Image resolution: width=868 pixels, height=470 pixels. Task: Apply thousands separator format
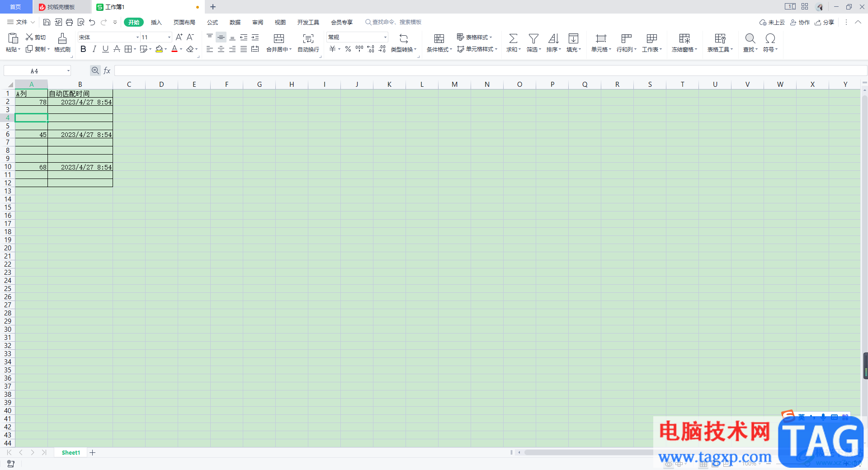359,49
